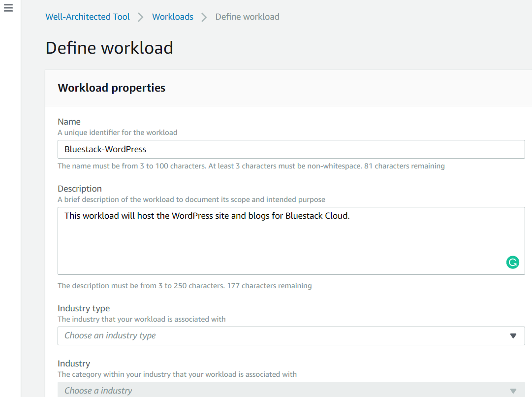
Task: Click the Industry type dropdown arrow
Action: (513, 336)
